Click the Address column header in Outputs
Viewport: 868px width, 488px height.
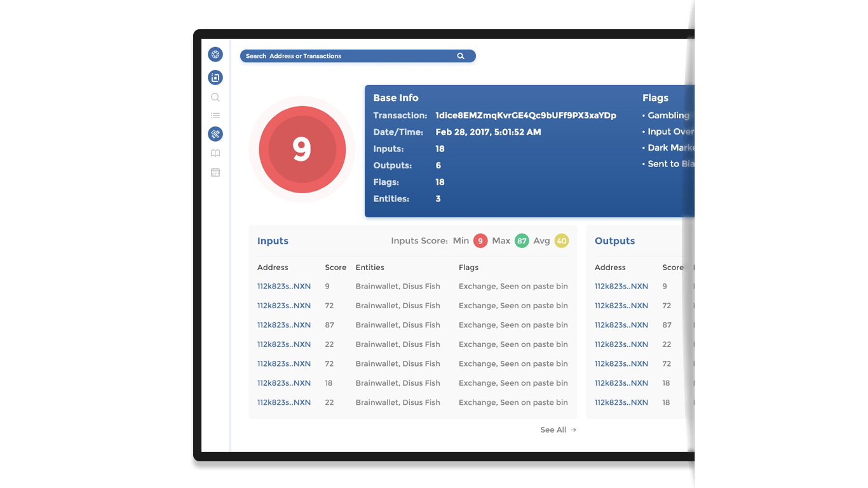(610, 268)
